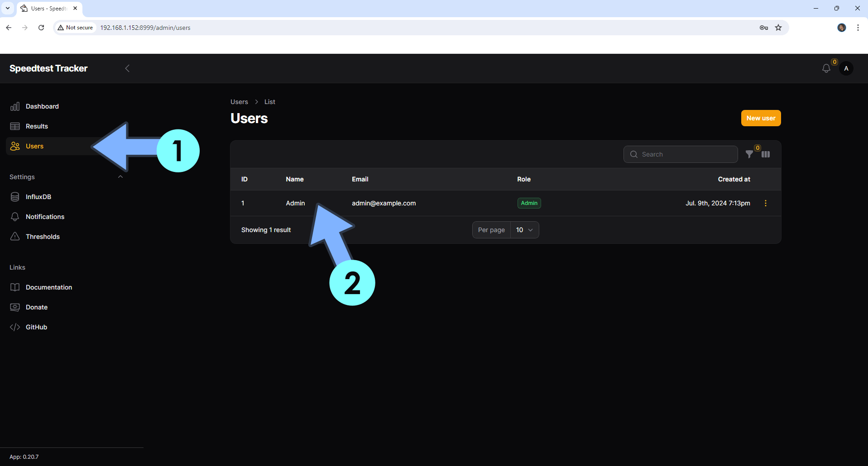Open the GitHub link
Image resolution: width=868 pixels, height=466 pixels.
pyautogui.click(x=36, y=327)
